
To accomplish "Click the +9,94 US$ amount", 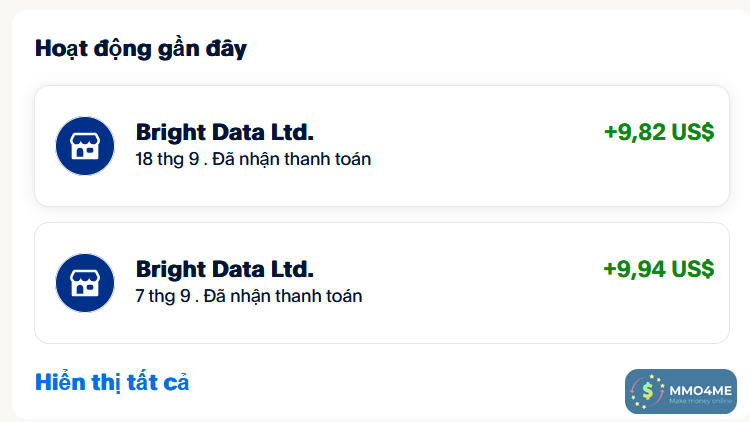I will click(x=658, y=269).
